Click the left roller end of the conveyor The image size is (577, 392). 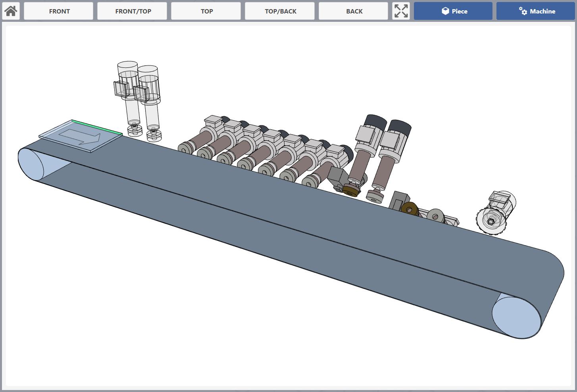click(x=31, y=164)
